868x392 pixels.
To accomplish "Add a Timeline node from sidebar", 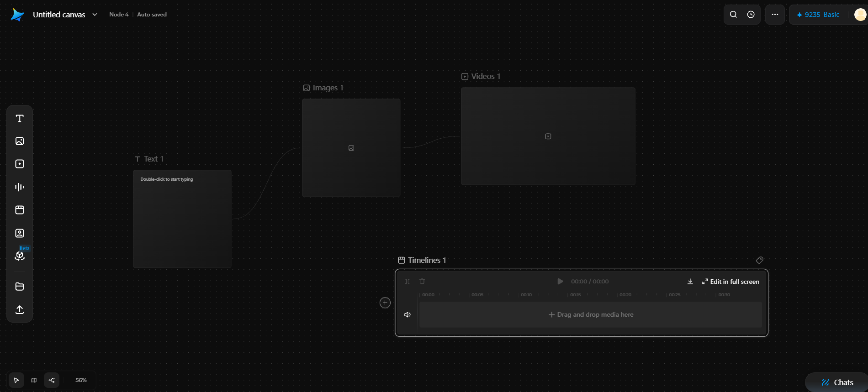I will [x=20, y=210].
